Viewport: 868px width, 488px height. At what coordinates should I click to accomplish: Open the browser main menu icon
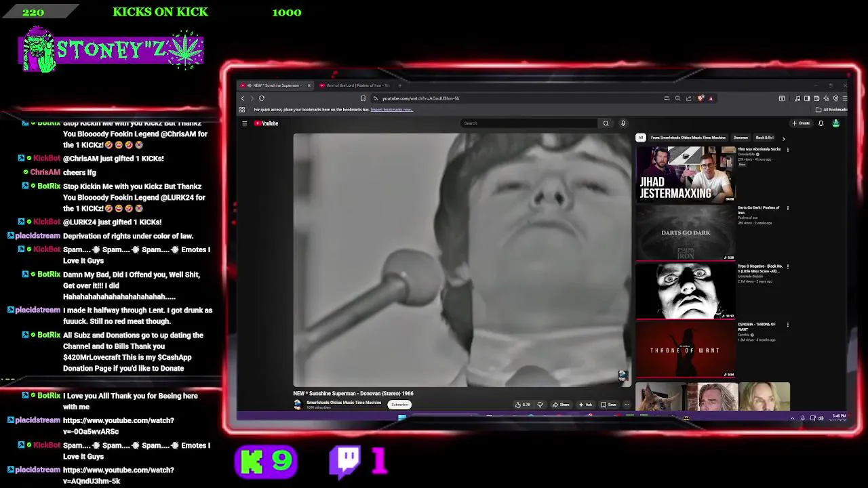point(844,98)
